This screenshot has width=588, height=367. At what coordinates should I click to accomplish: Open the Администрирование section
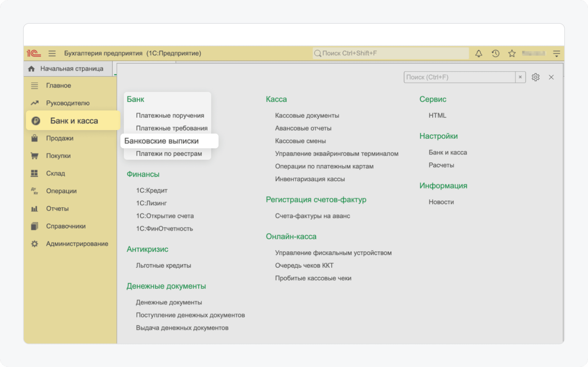77,244
